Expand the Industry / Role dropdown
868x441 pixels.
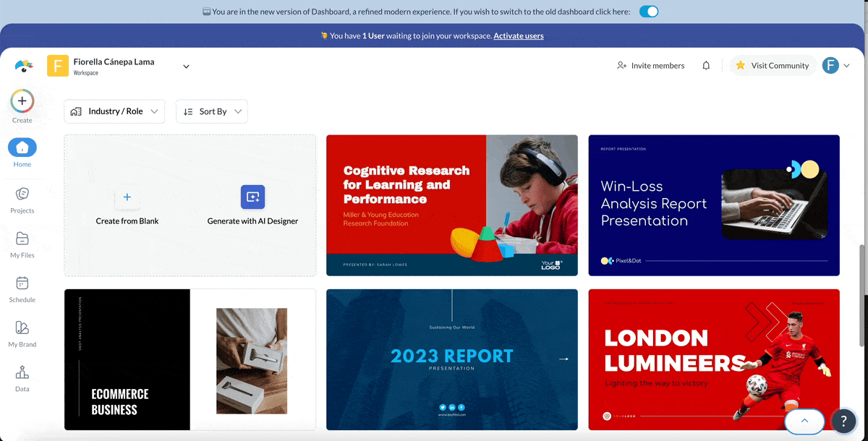click(x=114, y=111)
